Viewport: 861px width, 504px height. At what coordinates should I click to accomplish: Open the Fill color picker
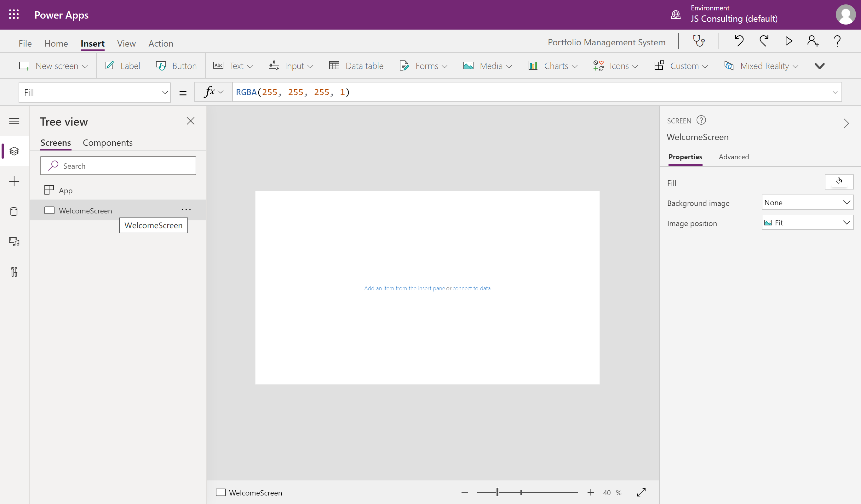coord(839,182)
